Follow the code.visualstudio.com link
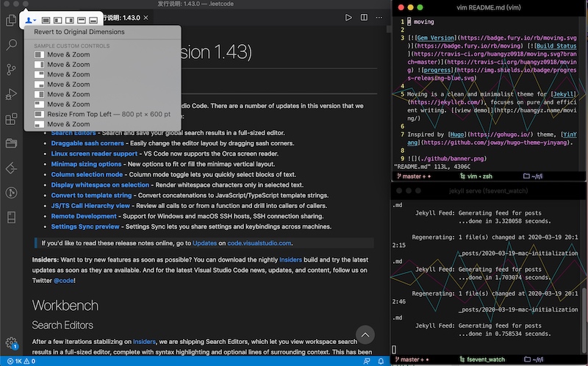This screenshot has width=588, height=366. (x=259, y=243)
